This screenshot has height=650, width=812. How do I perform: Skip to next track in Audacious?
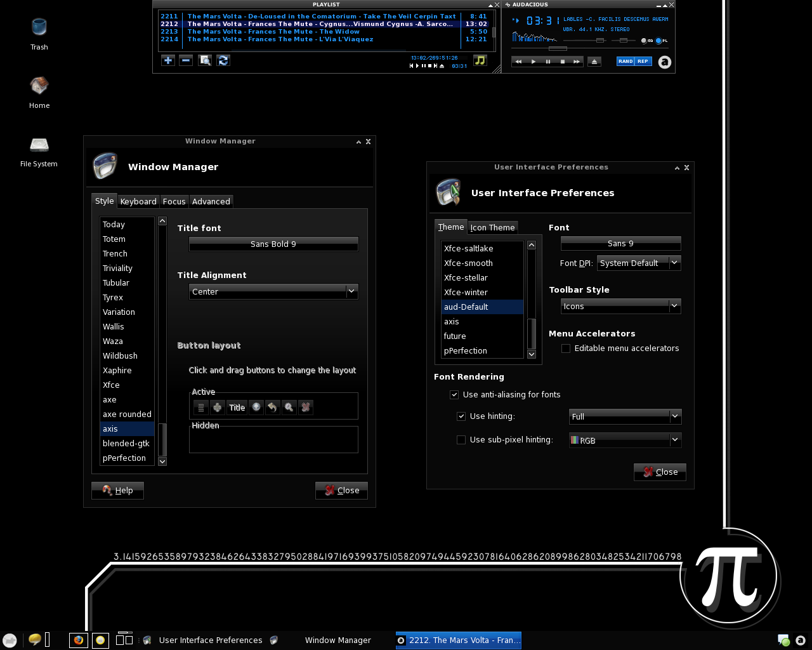click(576, 62)
